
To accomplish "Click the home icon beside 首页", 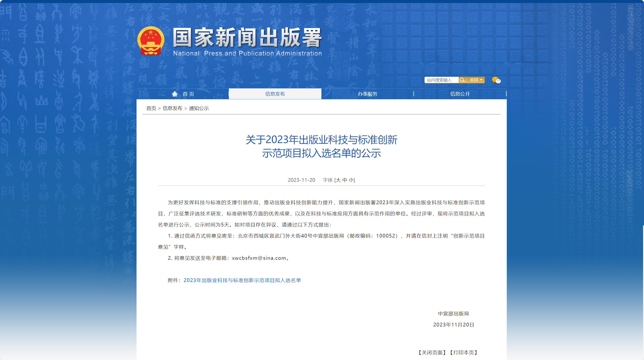I will click(175, 94).
